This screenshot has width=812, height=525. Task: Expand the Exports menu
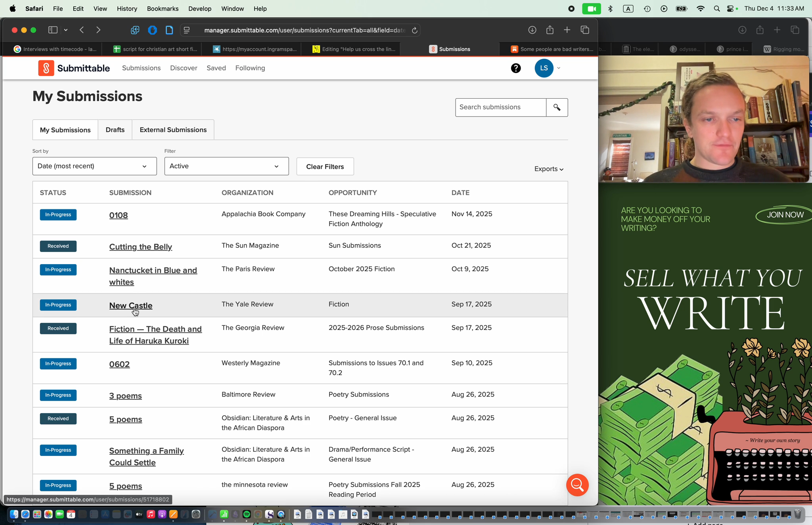pos(549,169)
